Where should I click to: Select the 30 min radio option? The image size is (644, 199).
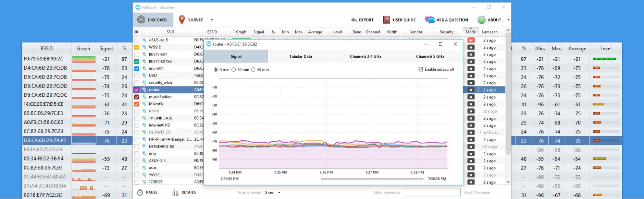coord(234,70)
